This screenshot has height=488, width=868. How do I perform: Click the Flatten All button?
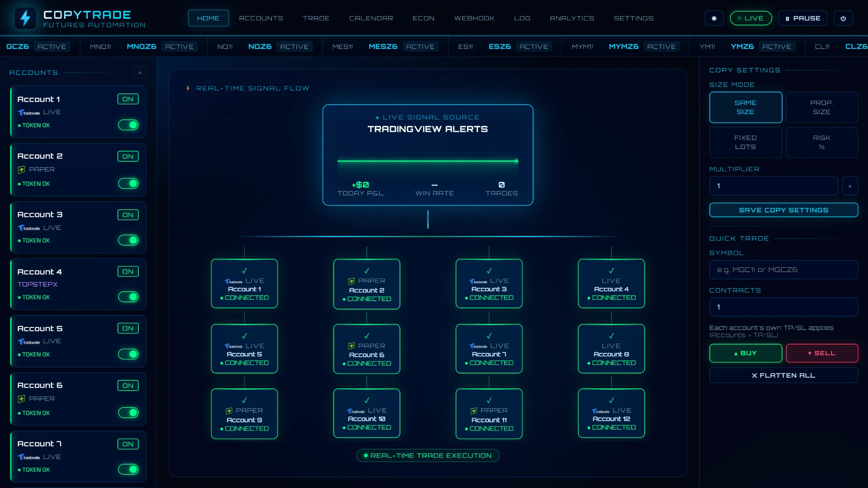[784, 375]
